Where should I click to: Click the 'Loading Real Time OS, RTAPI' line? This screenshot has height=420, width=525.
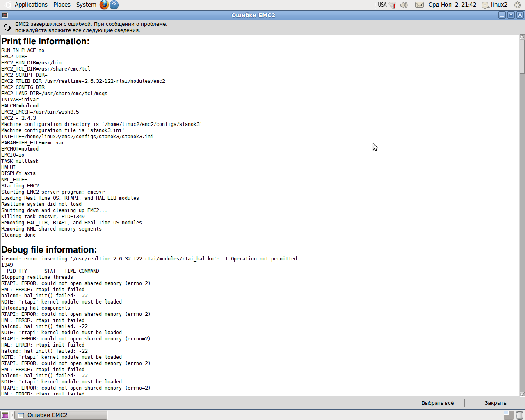(70, 198)
